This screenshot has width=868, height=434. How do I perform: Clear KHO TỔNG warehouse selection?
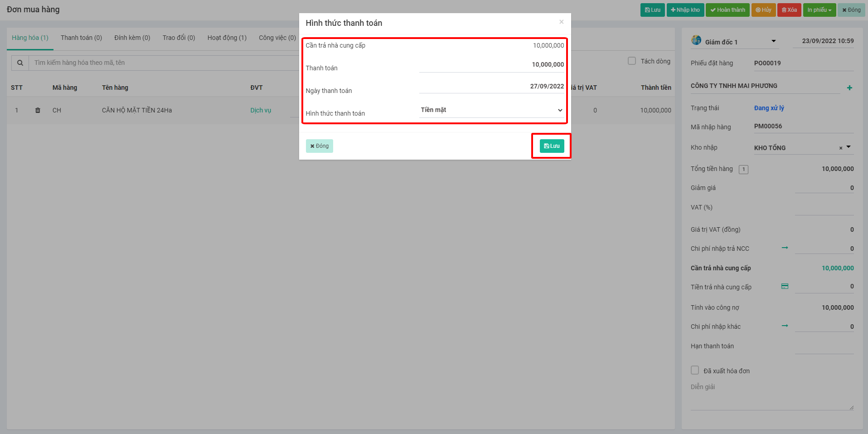841,148
